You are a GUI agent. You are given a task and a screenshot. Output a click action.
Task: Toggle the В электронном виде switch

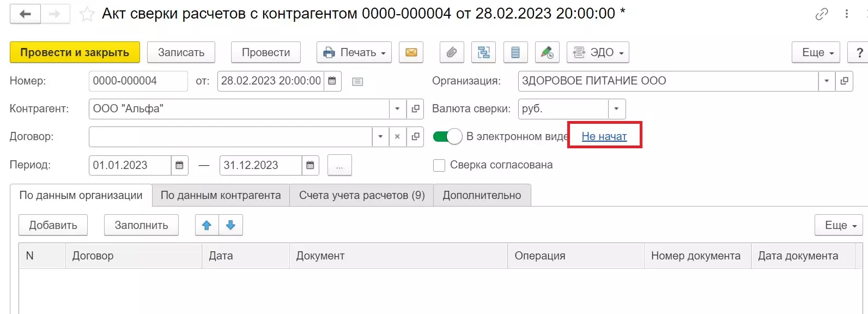447,137
